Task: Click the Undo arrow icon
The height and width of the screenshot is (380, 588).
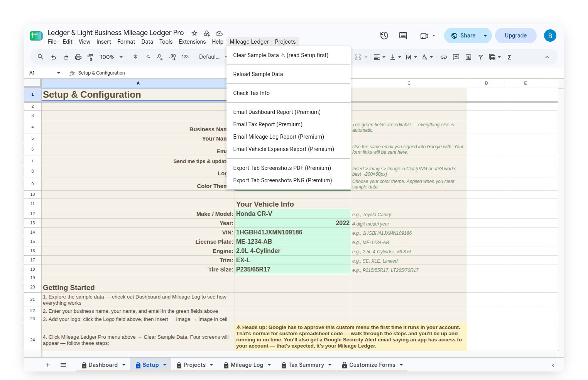Action: [54, 57]
